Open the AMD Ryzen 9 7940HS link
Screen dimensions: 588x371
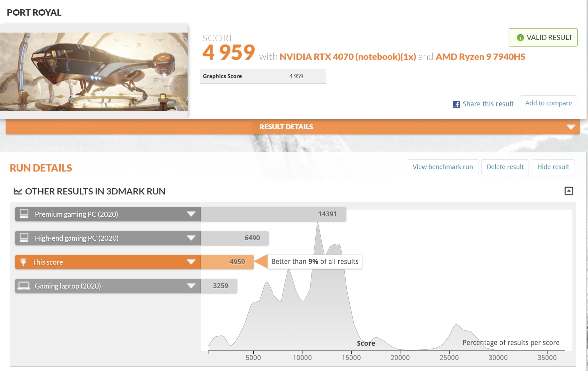click(x=480, y=57)
